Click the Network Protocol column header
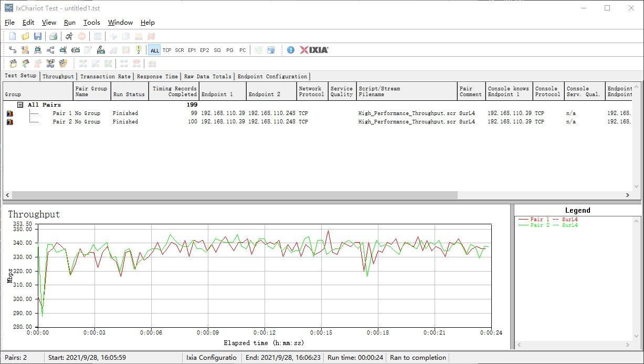644x364 pixels. click(x=313, y=91)
